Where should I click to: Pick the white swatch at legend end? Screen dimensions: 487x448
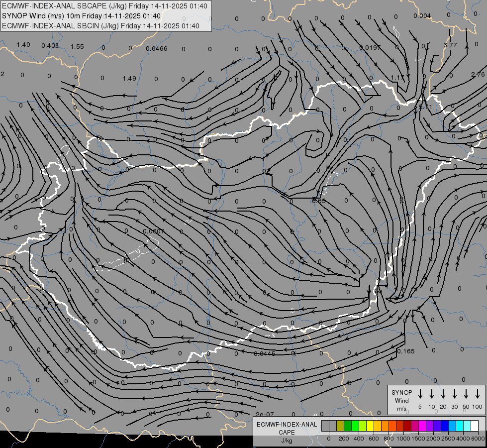(474, 426)
